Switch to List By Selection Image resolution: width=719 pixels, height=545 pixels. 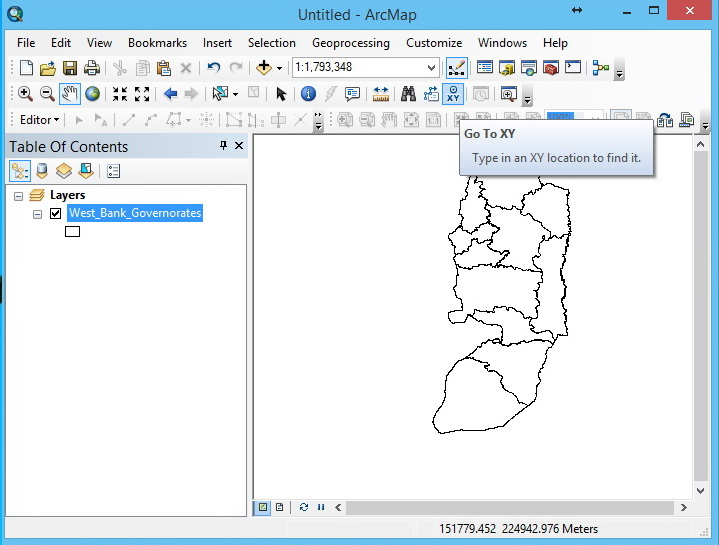tap(86, 171)
